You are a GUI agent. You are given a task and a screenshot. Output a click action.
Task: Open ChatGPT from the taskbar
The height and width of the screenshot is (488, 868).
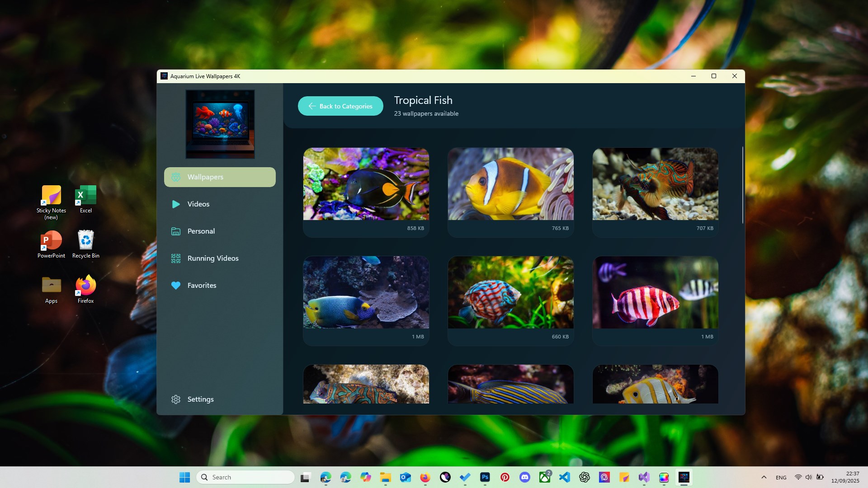pyautogui.click(x=585, y=477)
